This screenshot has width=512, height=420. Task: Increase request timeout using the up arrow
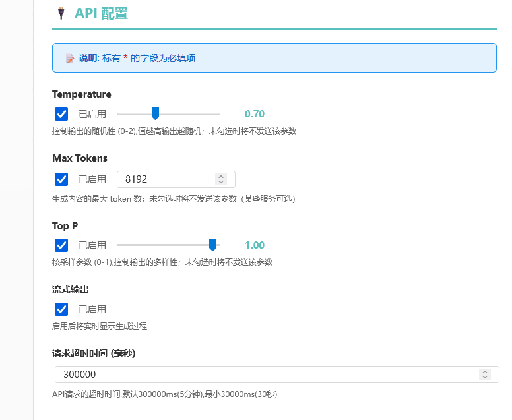(x=485, y=372)
